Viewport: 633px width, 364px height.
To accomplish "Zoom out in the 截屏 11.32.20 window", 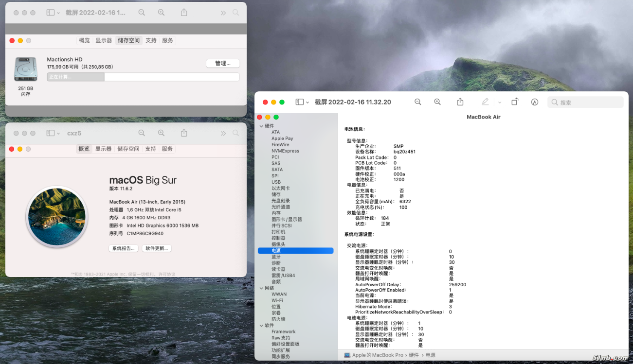I will click(x=417, y=102).
